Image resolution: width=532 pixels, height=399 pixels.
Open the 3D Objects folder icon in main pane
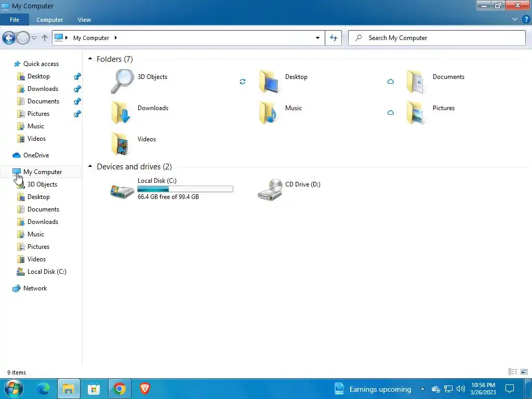coord(122,82)
